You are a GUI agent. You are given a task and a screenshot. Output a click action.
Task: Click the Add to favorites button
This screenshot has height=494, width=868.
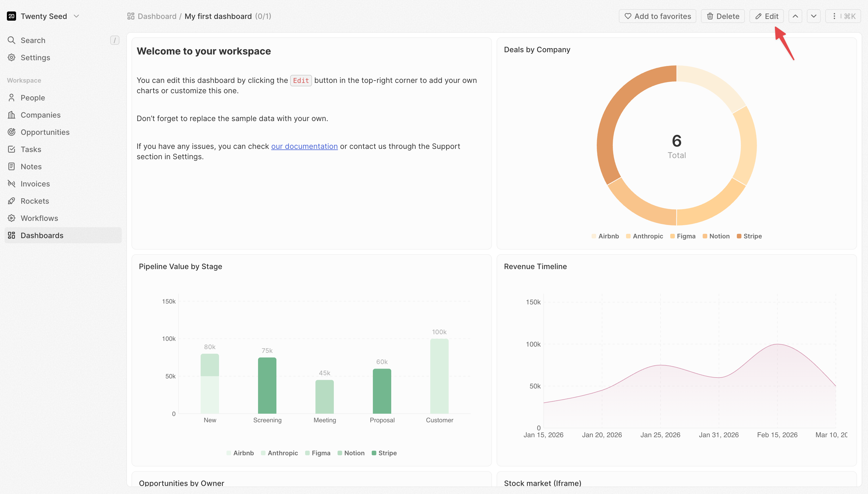tap(657, 16)
